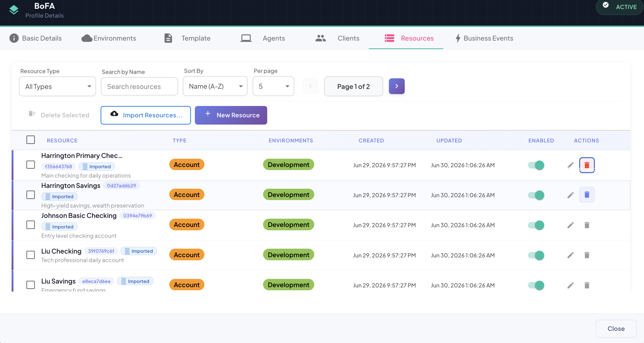
Task: Edit the Liu Savings resource
Action: (x=571, y=285)
